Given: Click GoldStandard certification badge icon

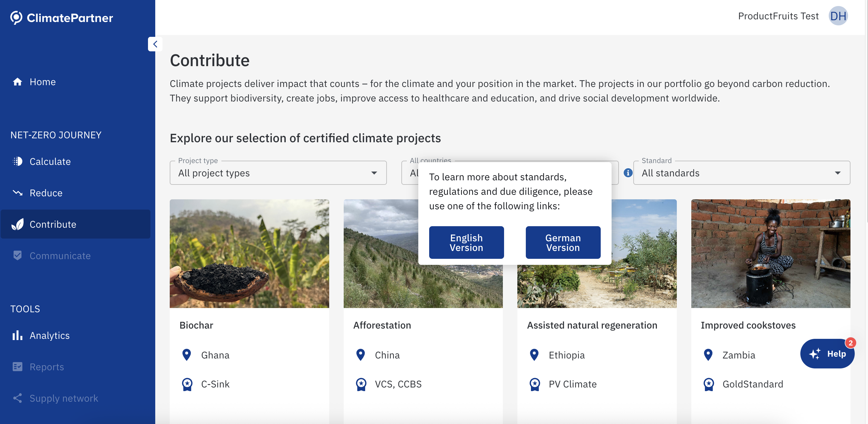Looking at the screenshot, I should pos(708,384).
